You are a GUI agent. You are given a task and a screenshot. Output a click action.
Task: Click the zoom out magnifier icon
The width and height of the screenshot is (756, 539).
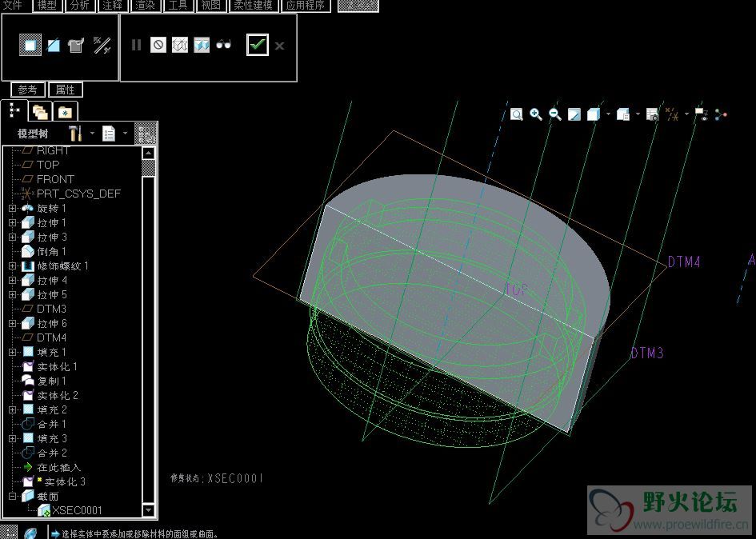(x=555, y=114)
